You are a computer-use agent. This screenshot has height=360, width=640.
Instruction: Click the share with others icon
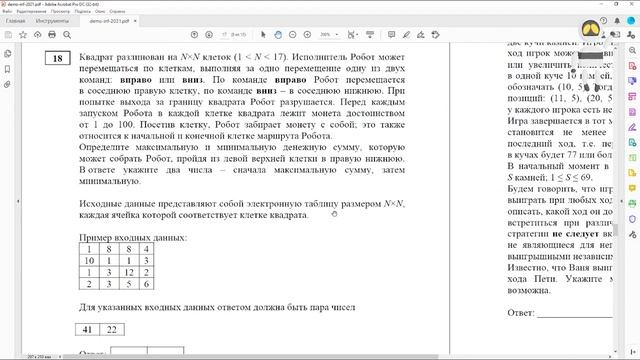[631, 35]
